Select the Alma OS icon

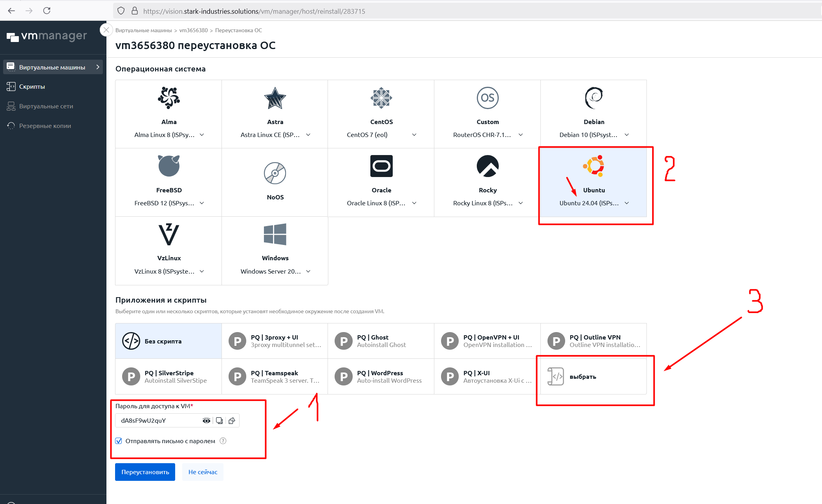[169, 98]
